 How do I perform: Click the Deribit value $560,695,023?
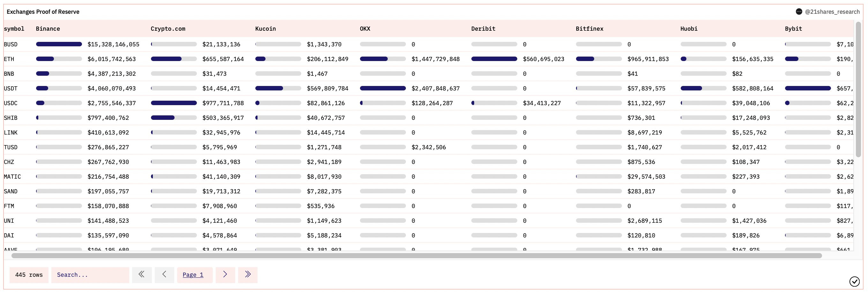543,59
